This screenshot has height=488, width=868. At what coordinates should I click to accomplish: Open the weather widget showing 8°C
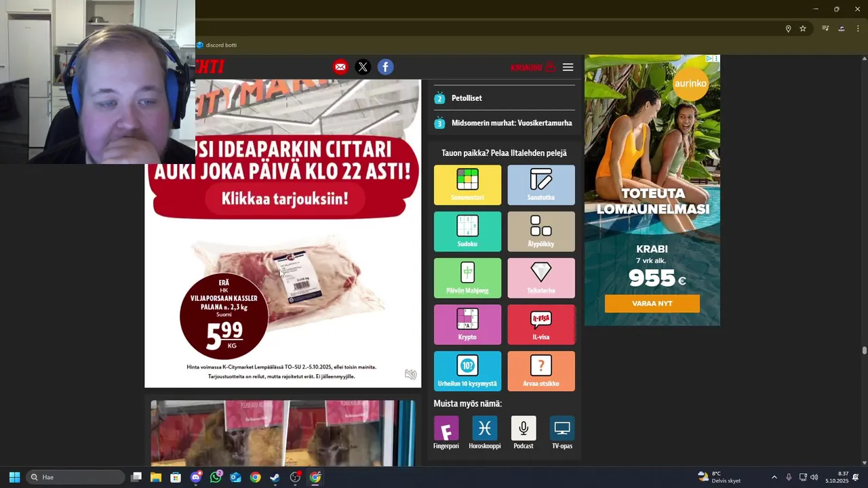tap(719, 477)
